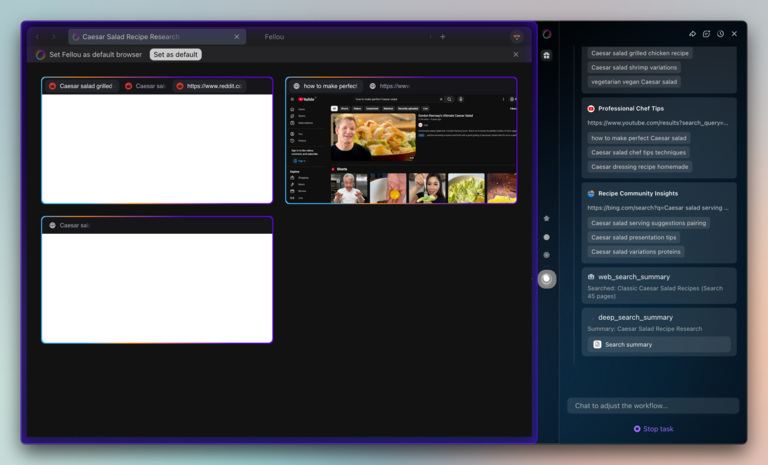Select the https://www.reddit.co sub-tab

click(x=209, y=86)
